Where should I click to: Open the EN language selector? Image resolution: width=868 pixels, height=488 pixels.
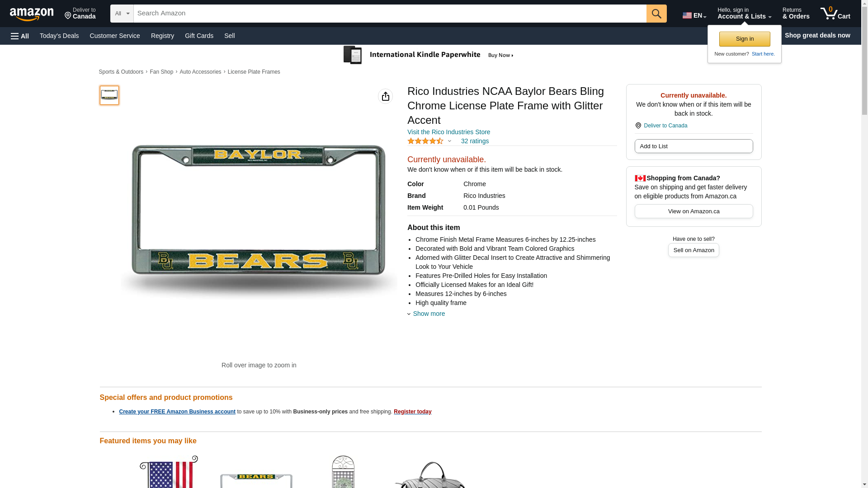[694, 15]
